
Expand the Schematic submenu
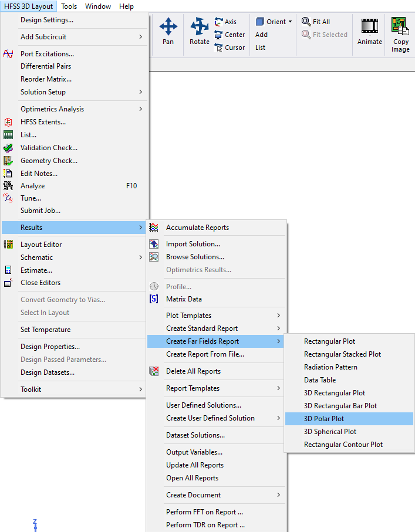[x=141, y=257]
